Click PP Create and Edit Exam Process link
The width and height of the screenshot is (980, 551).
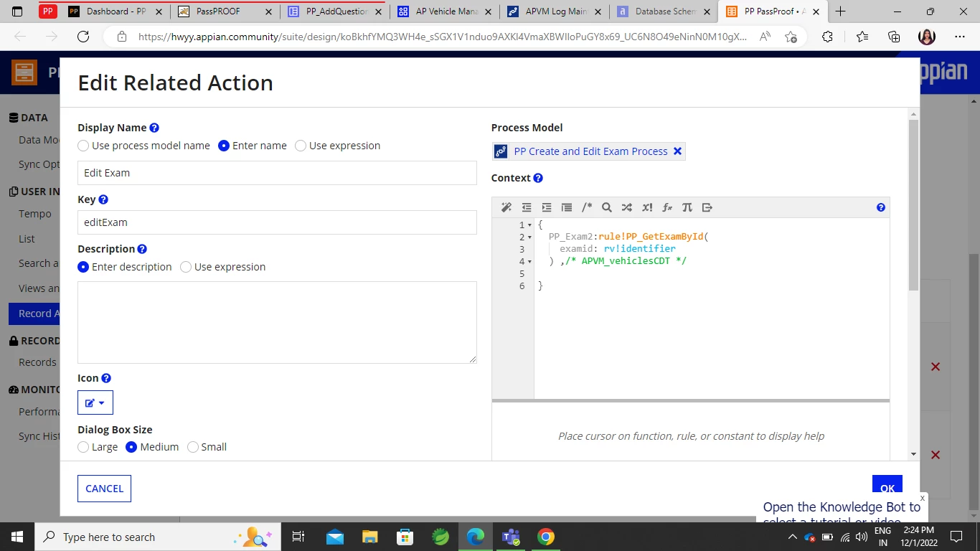(x=590, y=151)
